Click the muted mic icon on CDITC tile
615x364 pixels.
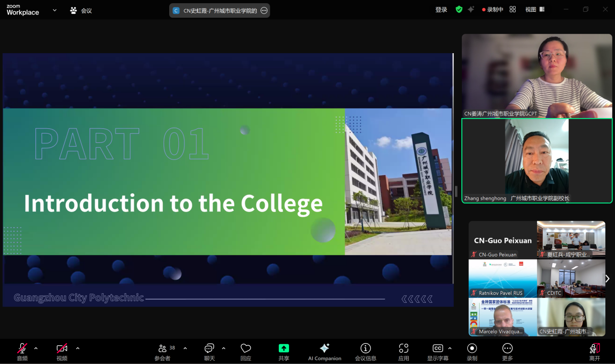click(542, 293)
